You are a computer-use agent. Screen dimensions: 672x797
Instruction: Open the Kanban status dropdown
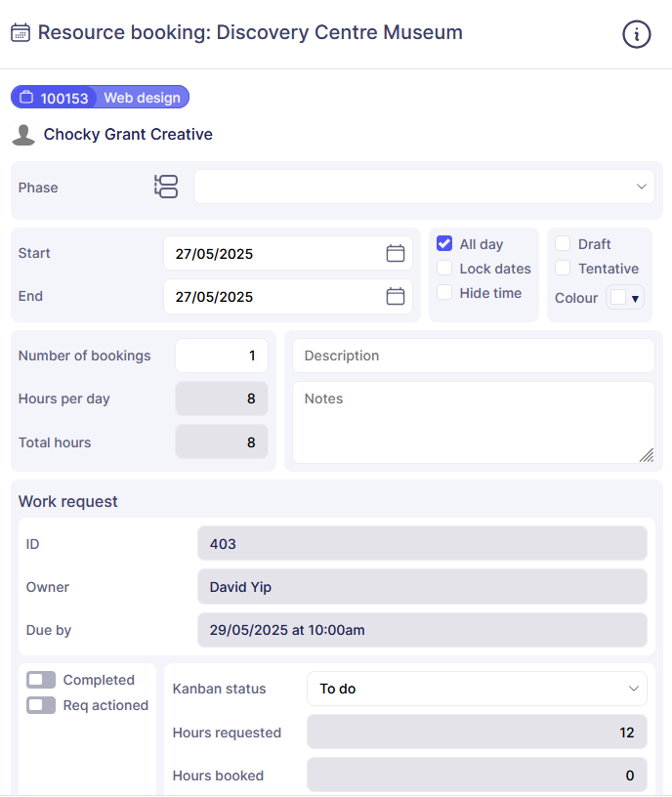pos(477,689)
